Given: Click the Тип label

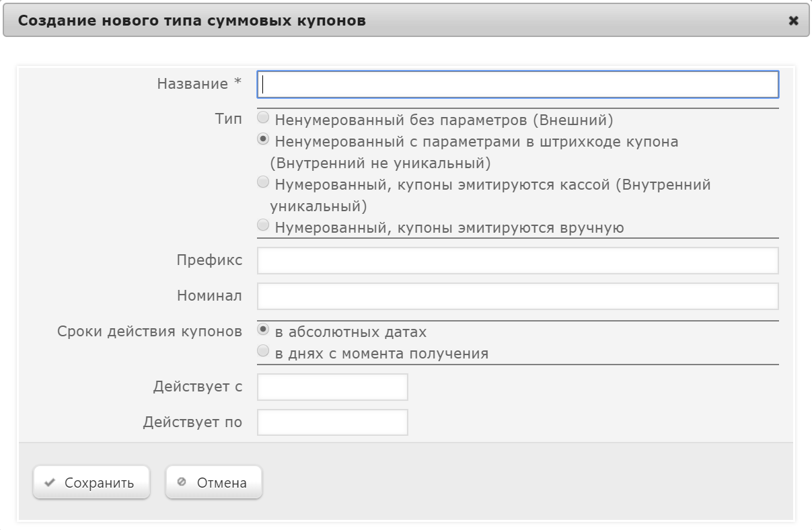Looking at the screenshot, I should coord(229,120).
